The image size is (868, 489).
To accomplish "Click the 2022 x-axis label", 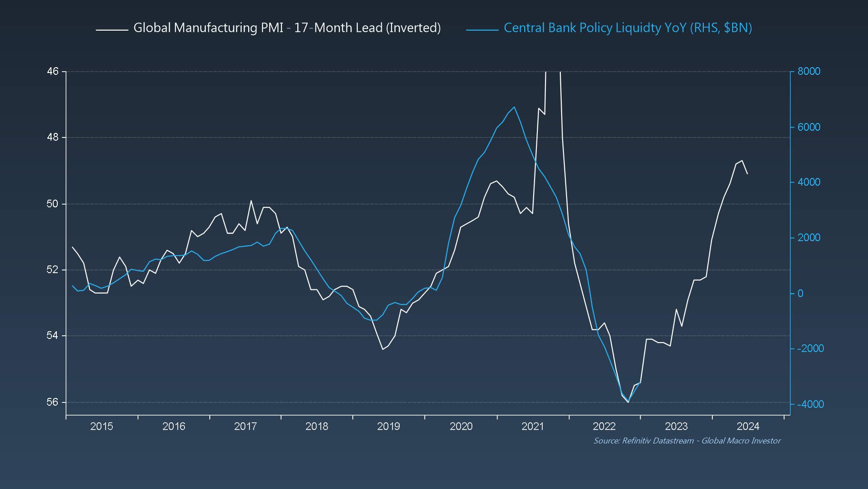I will click(x=604, y=426).
